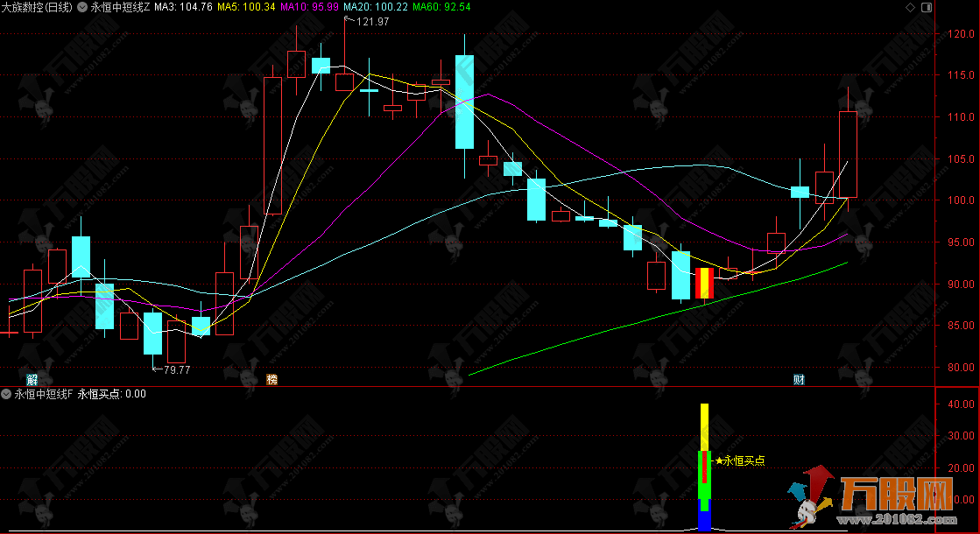Click the 121.97 high price label
This screenshot has width=980, height=534.
pos(372,22)
